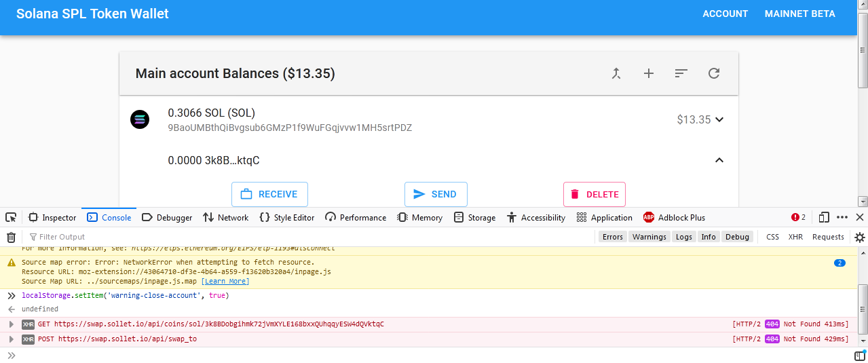Image resolution: width=868 pixels, height=363 pixels.
Task: Clear console output with trash icon
Action: pyautogui.click(x=11, y=237)
